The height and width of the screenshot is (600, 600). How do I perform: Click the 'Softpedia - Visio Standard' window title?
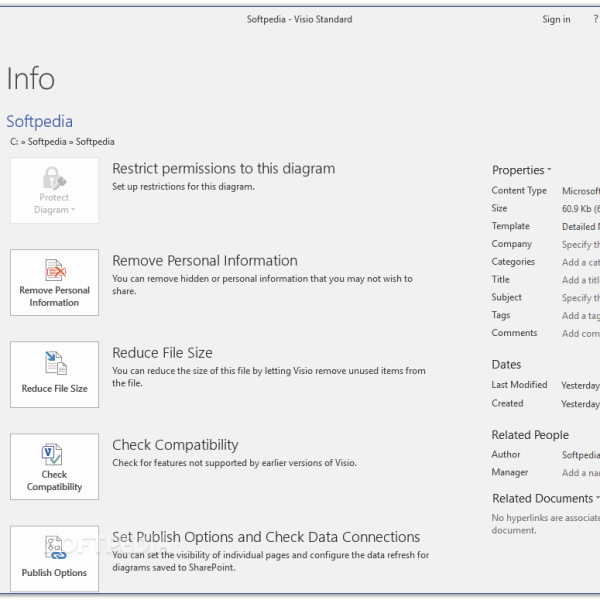pos(299,19)
